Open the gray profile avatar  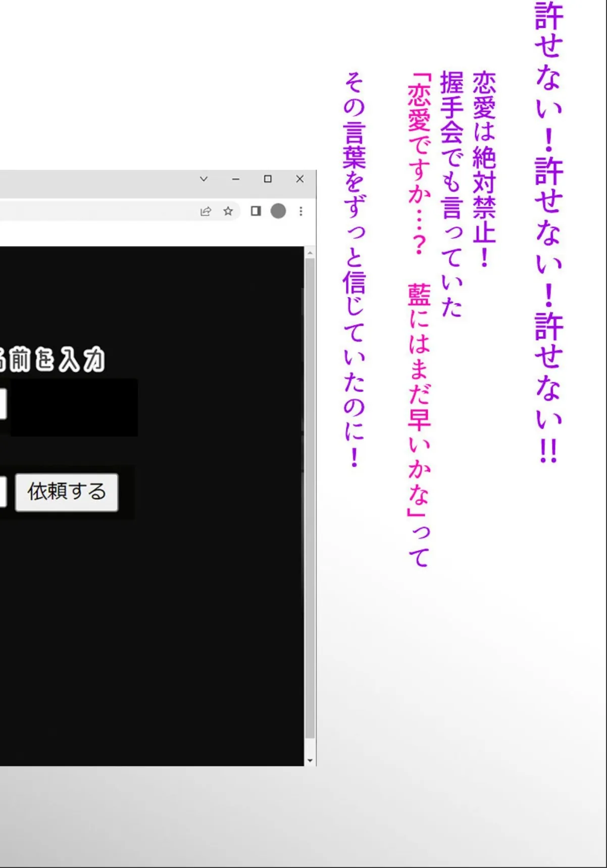pyautogui.click(x=278, y=211)
